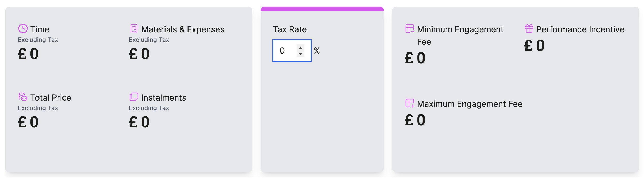
Task: Click the purple bar atop Tax Rate card
Action: 322,9
